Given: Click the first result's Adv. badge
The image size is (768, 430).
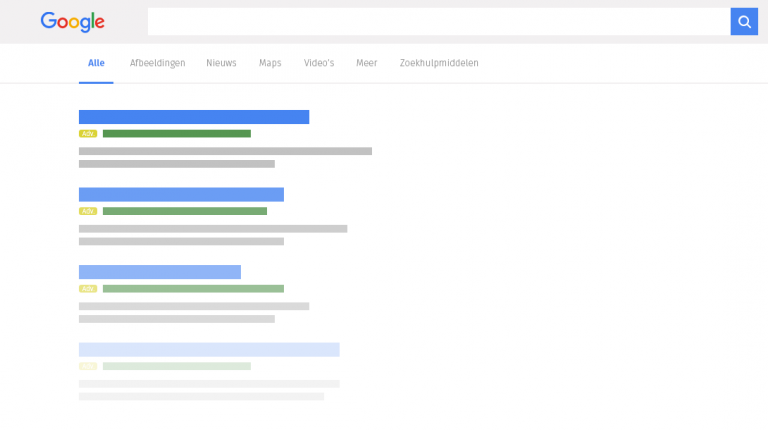Looking at the screenshot, I should tap(88, 134).
